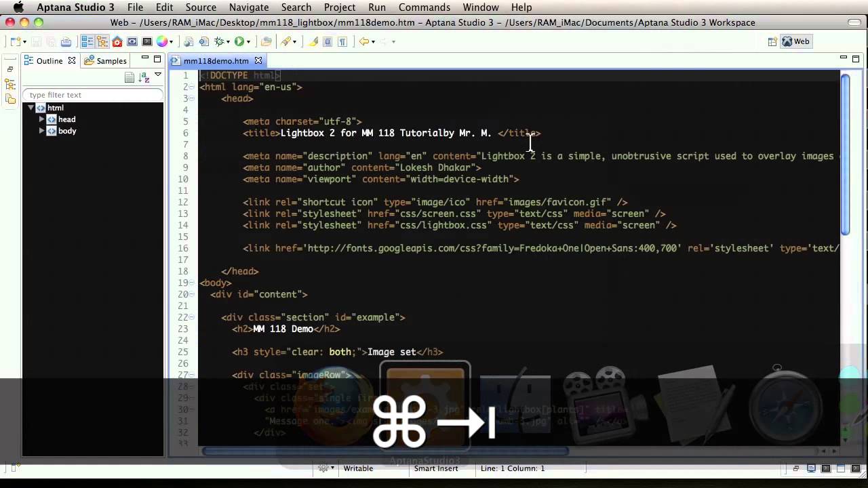Open the Commands menu
Viewport: 868px width, 488px height.
[x=425, y=7]
